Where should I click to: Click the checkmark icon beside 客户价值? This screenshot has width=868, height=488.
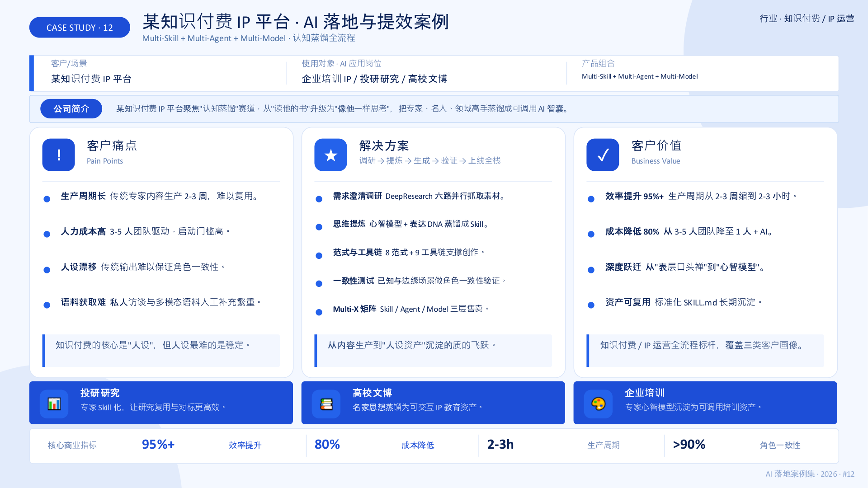[x=603, y=155]
